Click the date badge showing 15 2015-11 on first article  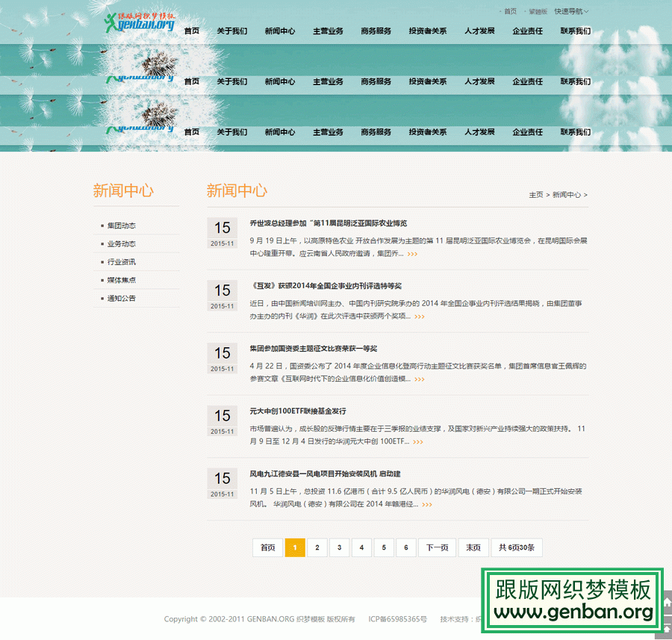[x=222, y=232]
